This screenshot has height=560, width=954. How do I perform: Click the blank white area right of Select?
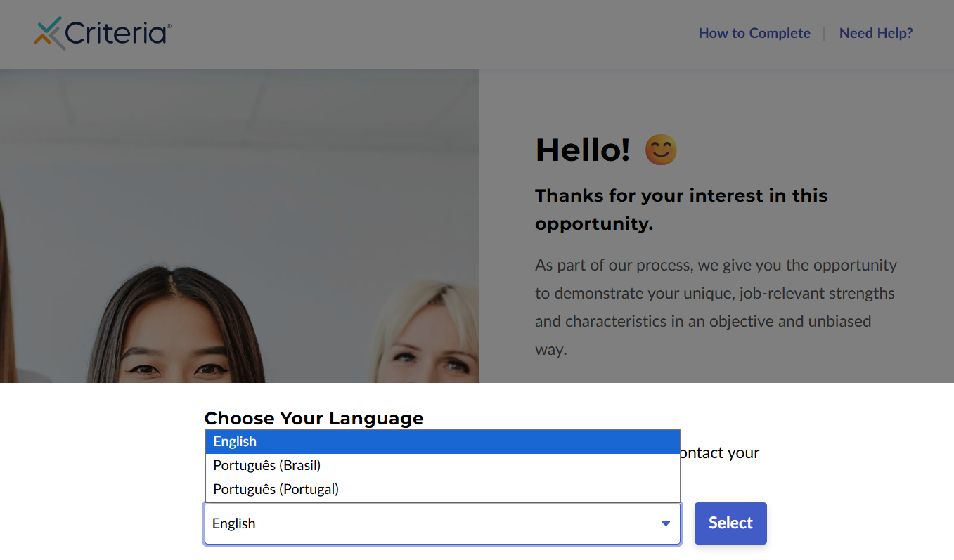(858, 523)
